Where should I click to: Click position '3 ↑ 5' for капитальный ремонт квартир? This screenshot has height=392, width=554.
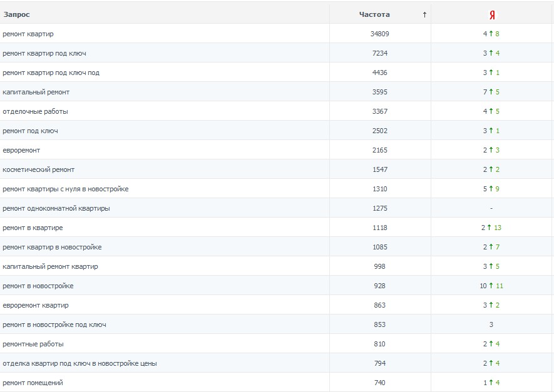(x=491, y=267)
